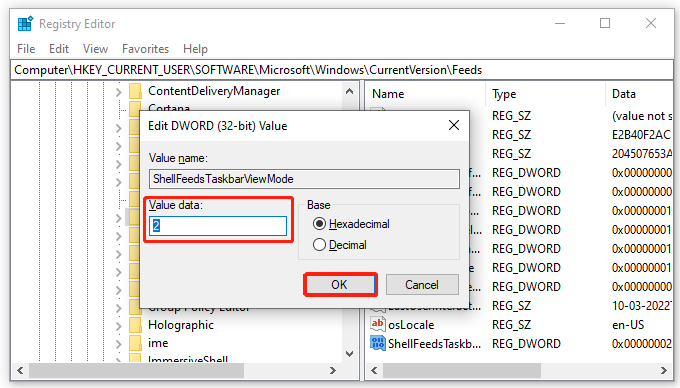Select the osLocale value name

click(x=411, y=325)
